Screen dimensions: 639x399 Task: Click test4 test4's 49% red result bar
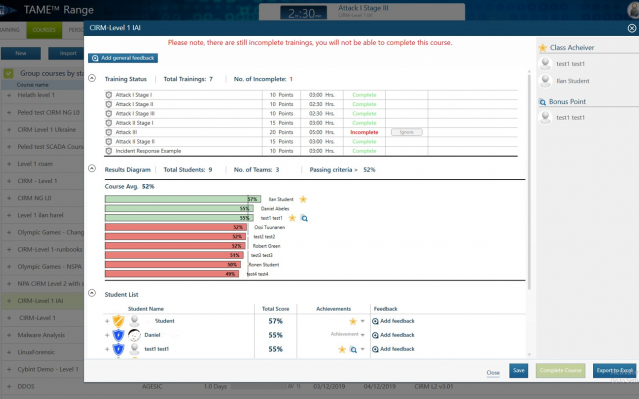[172, 274]
